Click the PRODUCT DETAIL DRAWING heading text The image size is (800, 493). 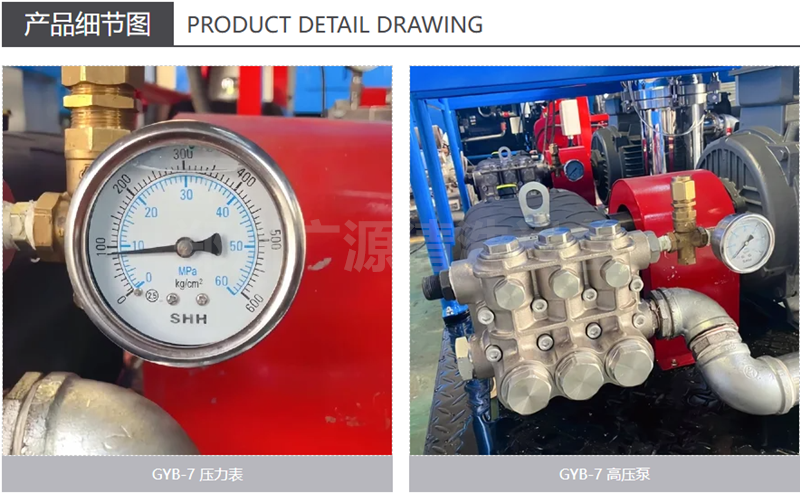pos(335,25)
